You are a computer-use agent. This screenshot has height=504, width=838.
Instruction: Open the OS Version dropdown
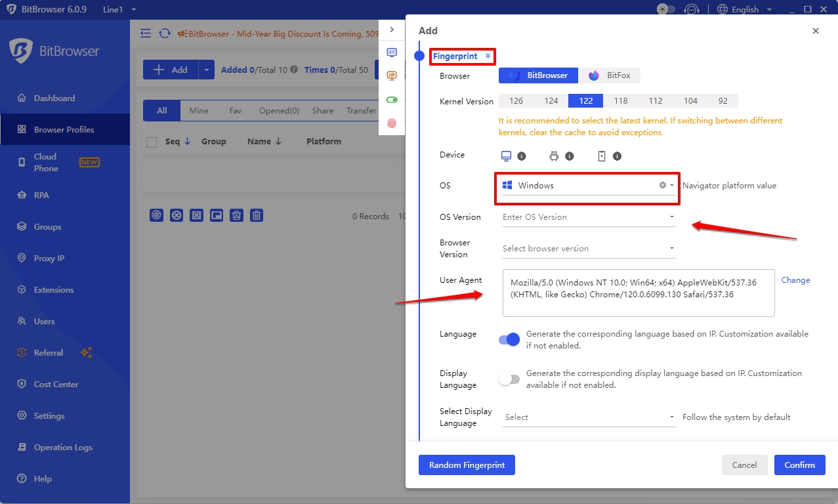589,217
